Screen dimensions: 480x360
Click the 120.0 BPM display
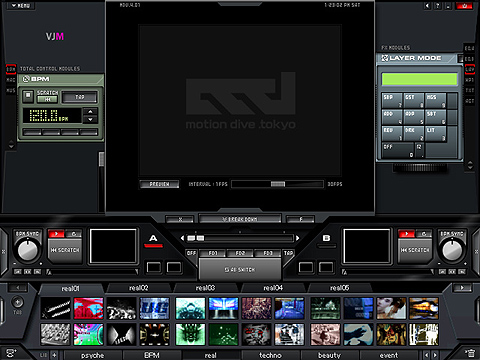click(52, 116)
